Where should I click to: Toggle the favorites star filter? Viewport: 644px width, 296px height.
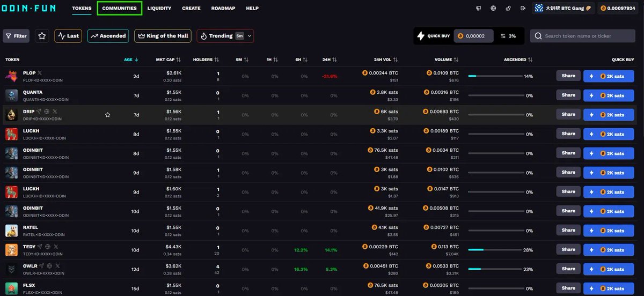pos(42,36)
